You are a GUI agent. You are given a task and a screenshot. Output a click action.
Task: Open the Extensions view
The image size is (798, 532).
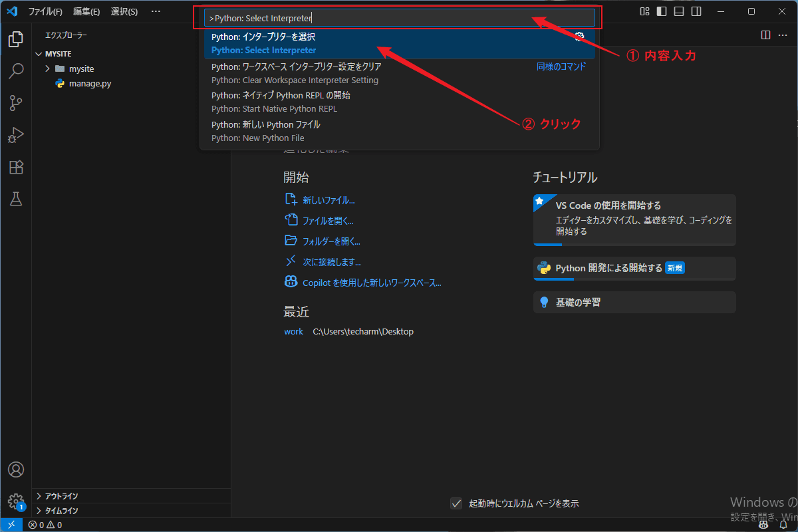point(16,167)
